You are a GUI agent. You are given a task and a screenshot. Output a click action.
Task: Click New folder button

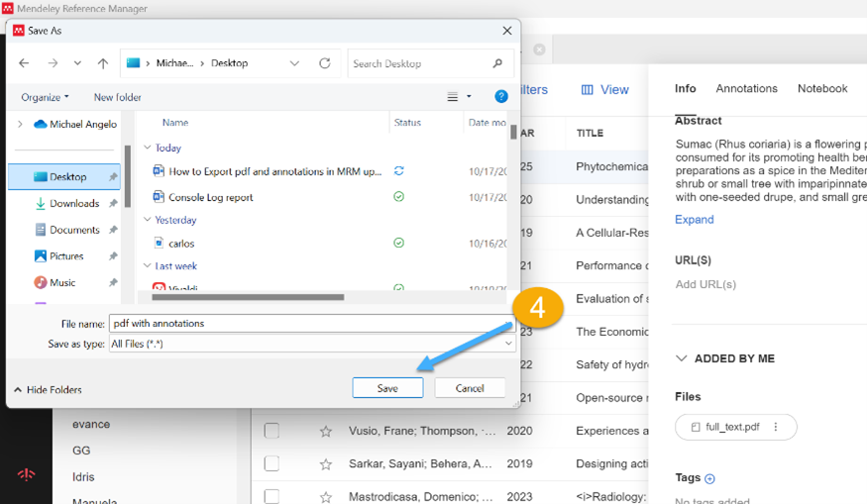117,97
